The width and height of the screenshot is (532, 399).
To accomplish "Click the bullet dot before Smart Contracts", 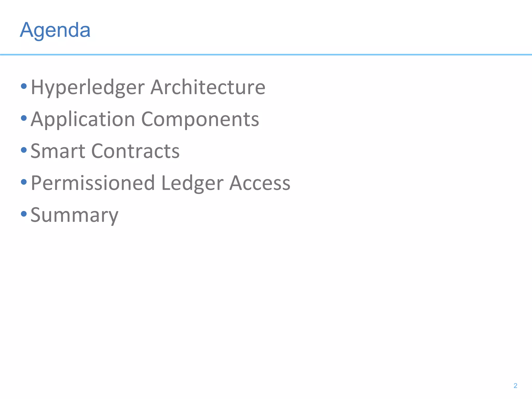I will pyautogui.click(x=24, y=150).
